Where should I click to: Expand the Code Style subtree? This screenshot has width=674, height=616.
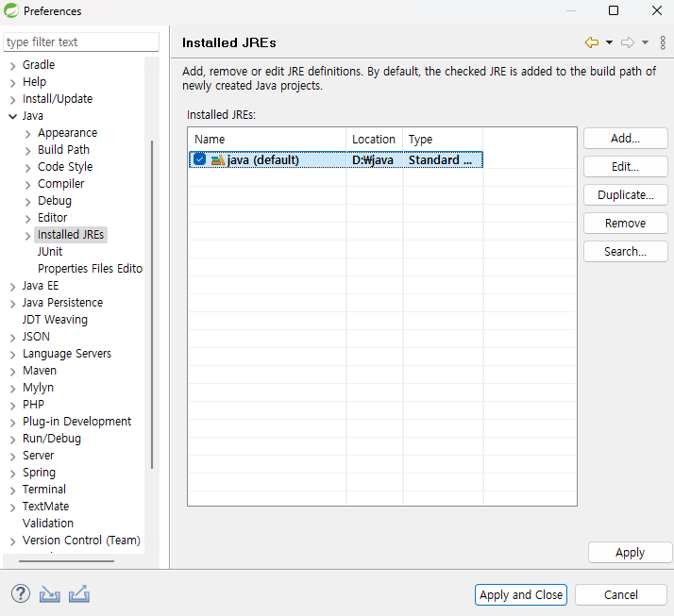tap(28, 168)
